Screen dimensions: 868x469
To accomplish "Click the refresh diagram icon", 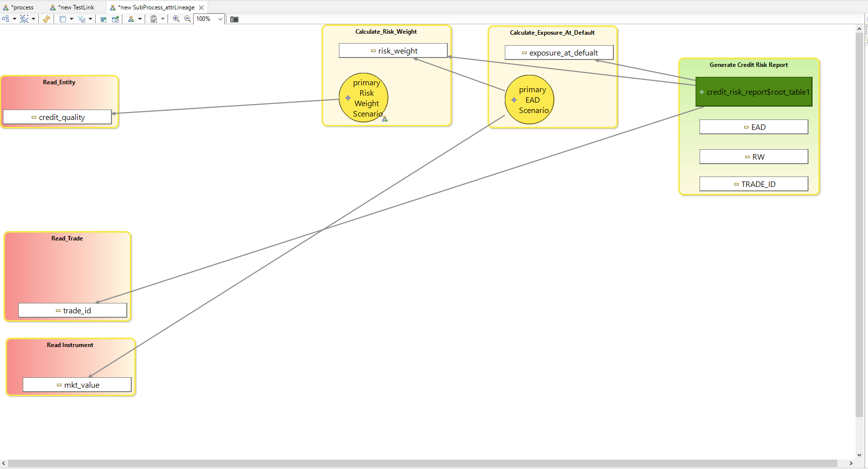I will tap(47, 19).
